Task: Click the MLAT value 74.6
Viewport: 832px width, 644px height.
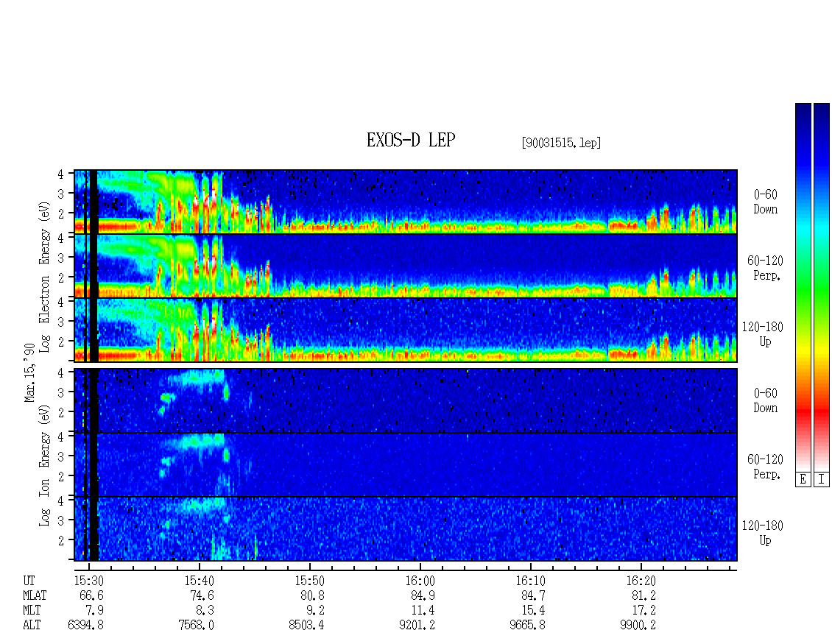Action: click(x=202, y=595)
